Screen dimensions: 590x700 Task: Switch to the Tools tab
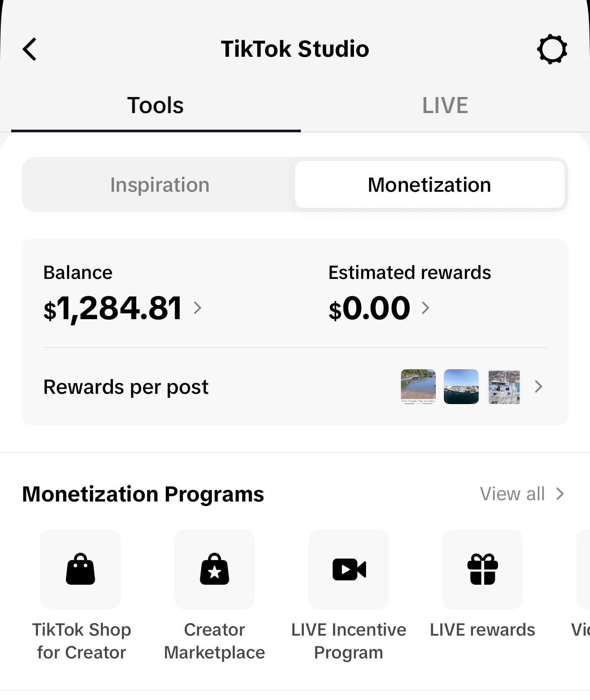point(156,105)
